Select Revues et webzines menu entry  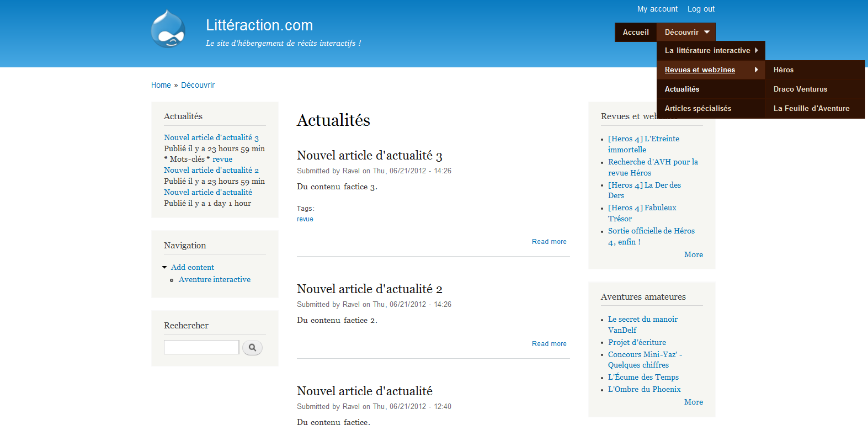[x=700, y=70]
